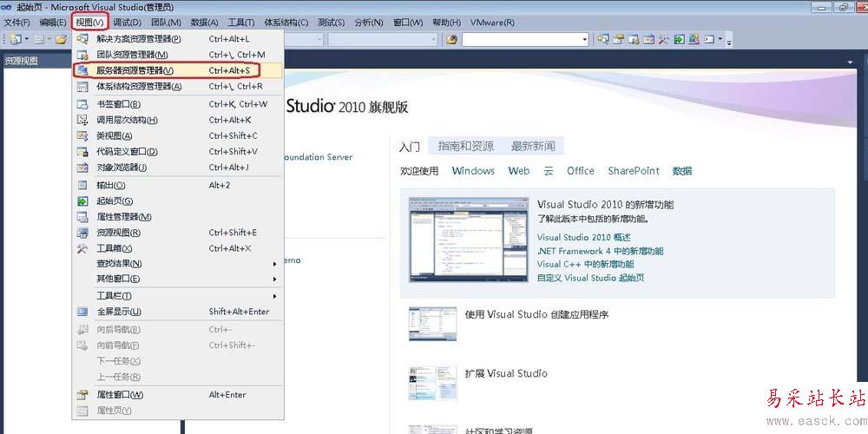Open 代码定义窗口(D) menu entry
This screenshot has height=434, width=868.
pos(178,152)
